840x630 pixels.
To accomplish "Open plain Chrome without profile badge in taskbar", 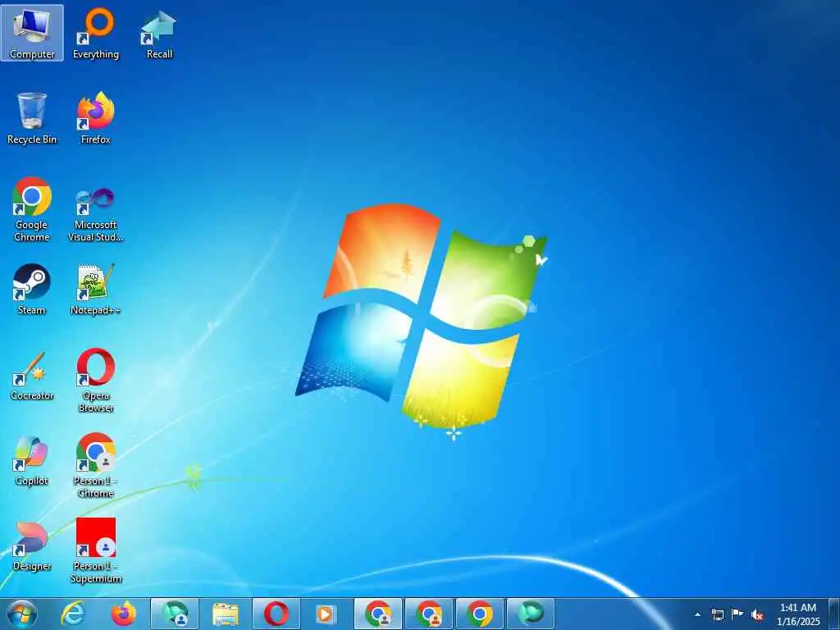I will point(480,614).
